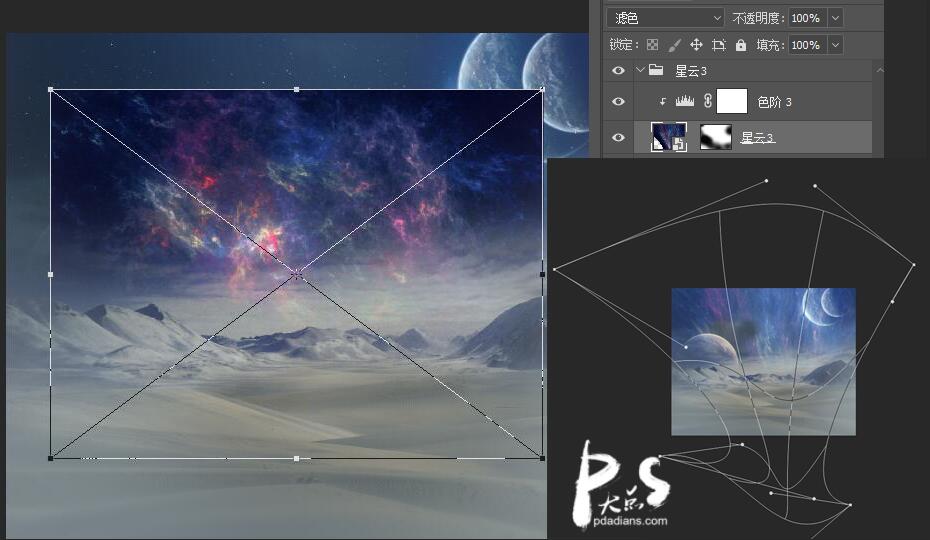Viewport: 930px width, 540px height.
Task: Collapse the 星云3 group chevron
Action: coord(640,70)
